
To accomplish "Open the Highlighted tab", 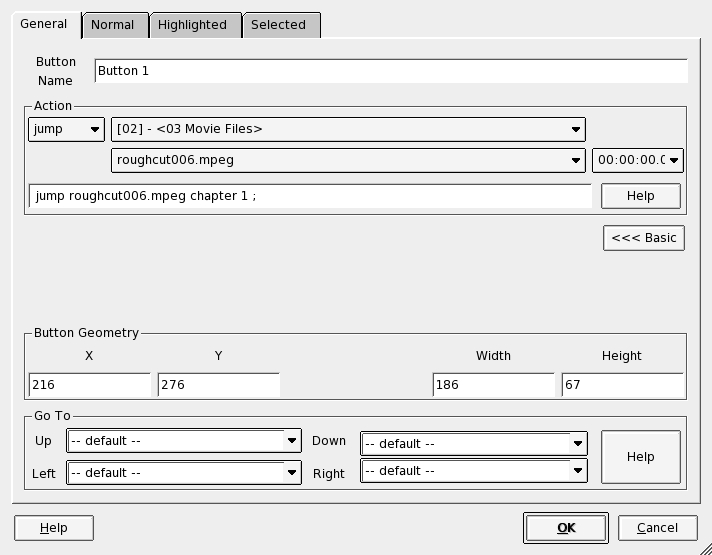I will click(x=193, y=25).
